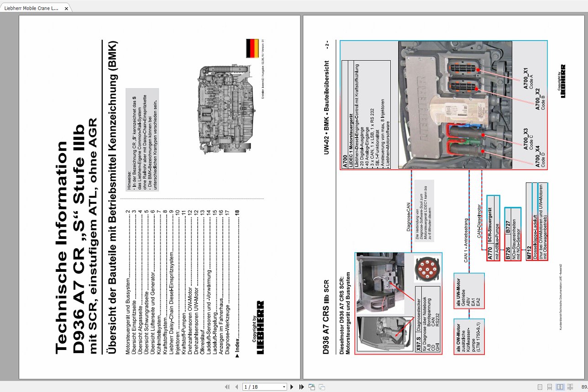
Task: Click the 'UW-02 • BMK - Bauteileübersicht' header
Action: (327, 107)
